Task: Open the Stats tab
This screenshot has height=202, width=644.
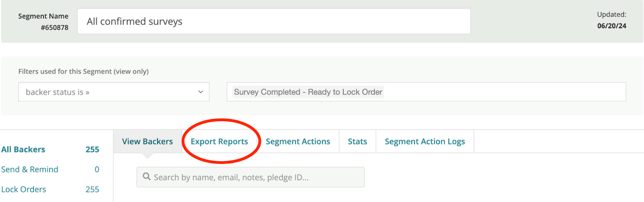Action: [357, 142]
